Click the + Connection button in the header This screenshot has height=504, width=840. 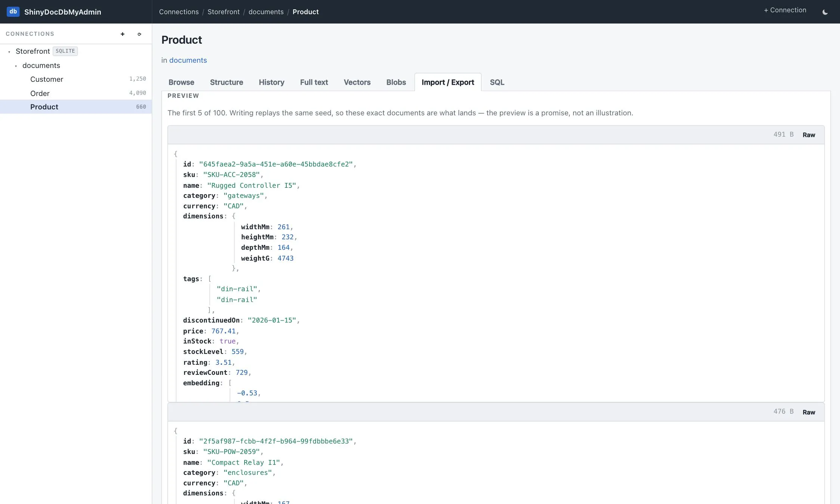pos(785,10)
